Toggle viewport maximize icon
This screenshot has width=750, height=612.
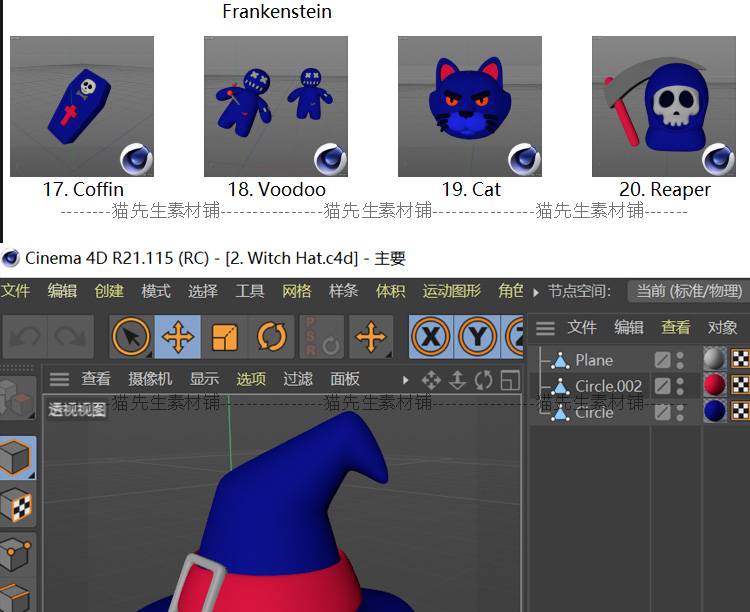(x=510, y=380)
